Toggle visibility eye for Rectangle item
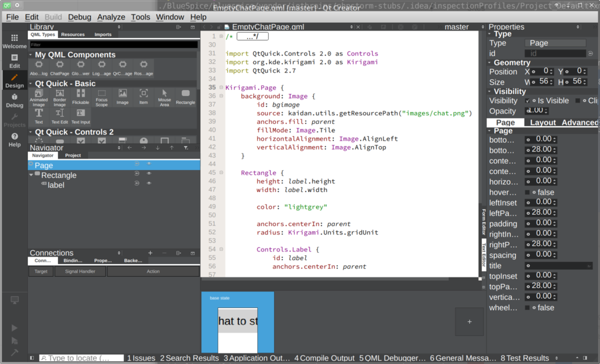Screen dimensions: 600x364 pyautogui.click(x=149, y=173)
